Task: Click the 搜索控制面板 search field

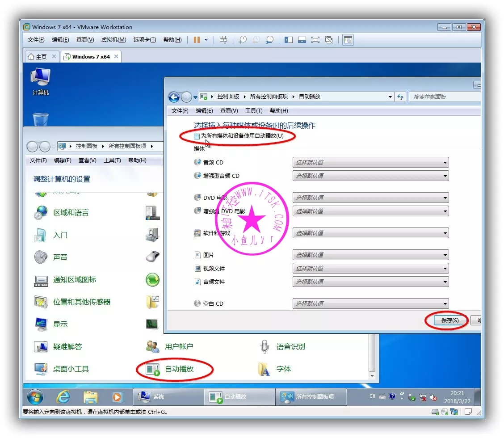Action: [x=445, y=97]
